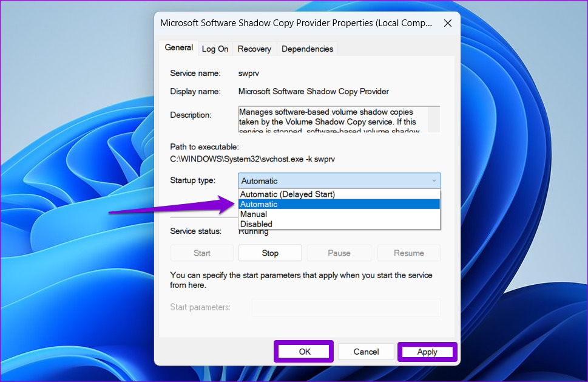Select the highlighted Automatic option
Image resolution: width=588 pixels, height=382 pixels.
[x=339, y=204]
